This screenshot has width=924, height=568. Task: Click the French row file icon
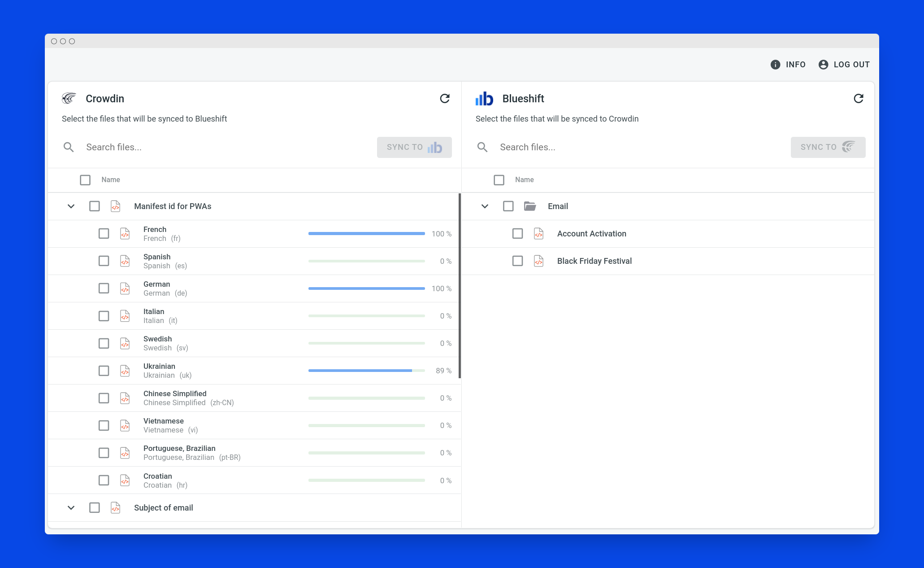[125, 234]
